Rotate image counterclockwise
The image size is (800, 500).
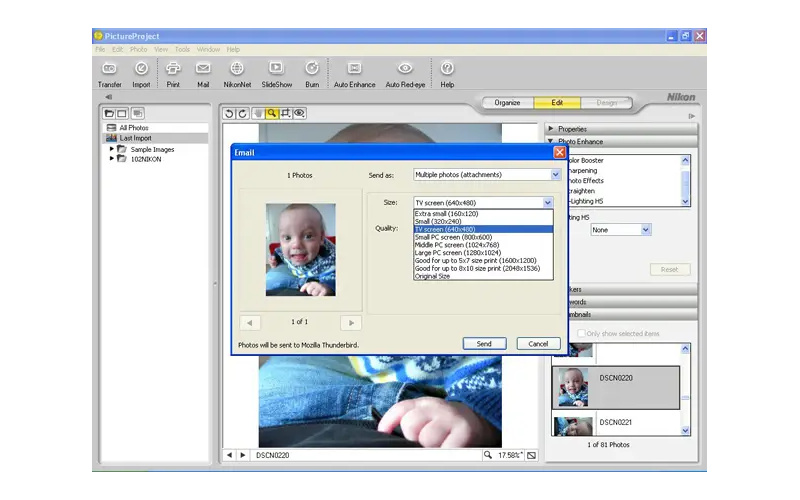229,113
